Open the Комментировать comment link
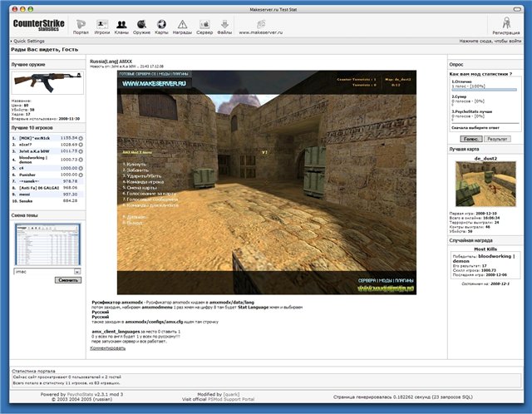Viewport: 532px width, 414px height. [107, 348]
